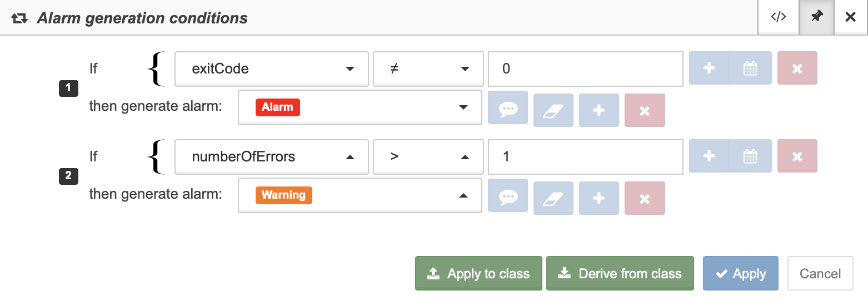Add a comment to the Alarm rule
This screenshot has width=868, height=305.
pos(508,107)
